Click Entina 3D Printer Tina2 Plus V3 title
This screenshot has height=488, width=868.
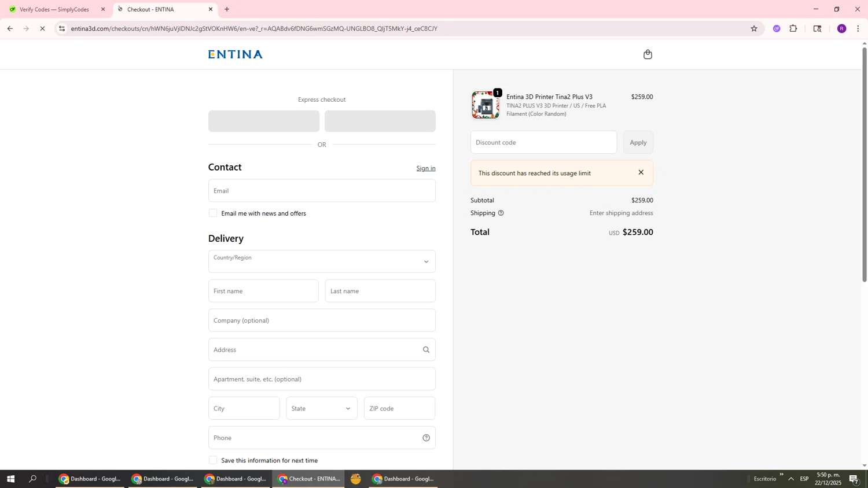[x=549, y=97]
